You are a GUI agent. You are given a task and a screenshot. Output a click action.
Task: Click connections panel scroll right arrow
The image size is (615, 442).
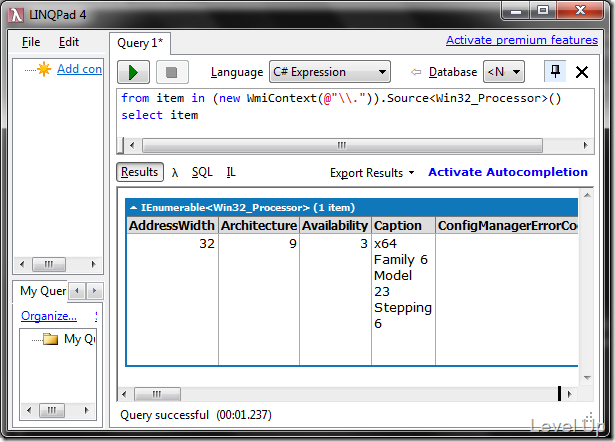click(93, 264)
